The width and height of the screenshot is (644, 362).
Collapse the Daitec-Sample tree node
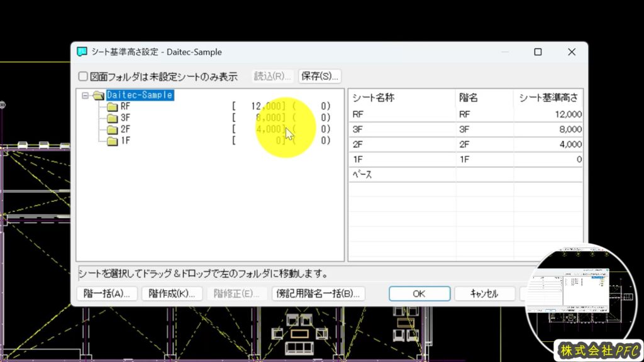click(x=86, y=96)
